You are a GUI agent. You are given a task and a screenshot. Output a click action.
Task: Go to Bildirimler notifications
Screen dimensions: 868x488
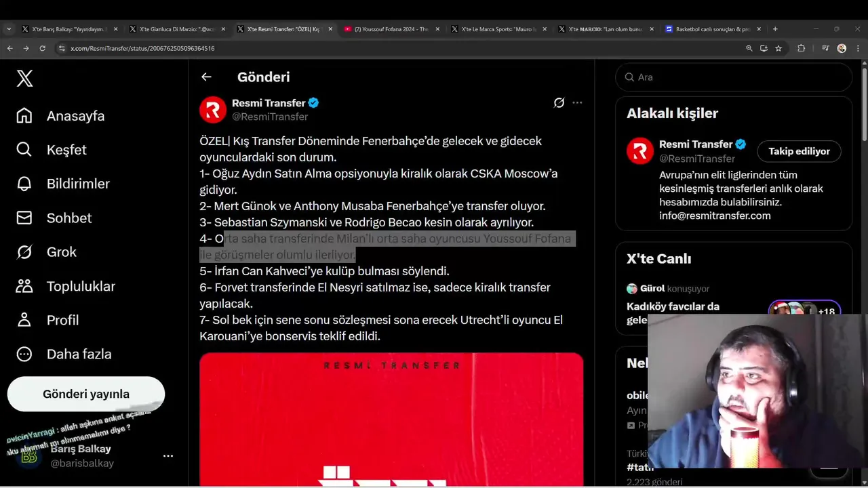pyautogui.click(x=63, y=184)
